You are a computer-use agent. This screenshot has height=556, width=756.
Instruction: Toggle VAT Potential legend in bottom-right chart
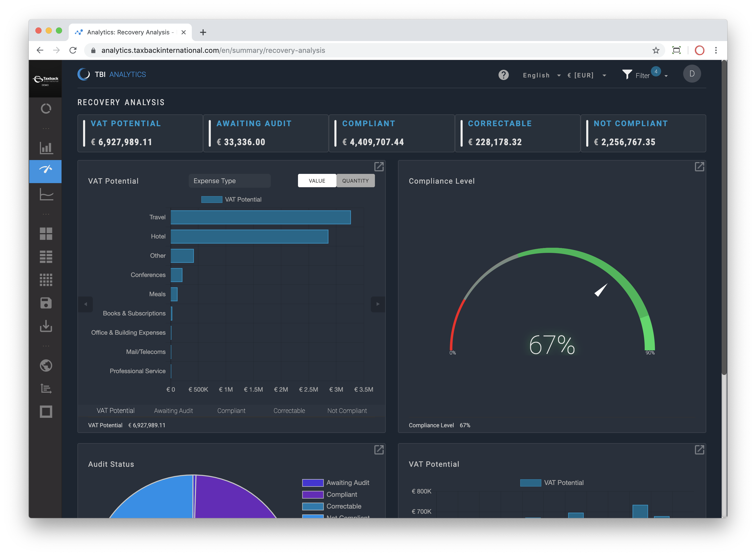point(552,483)
